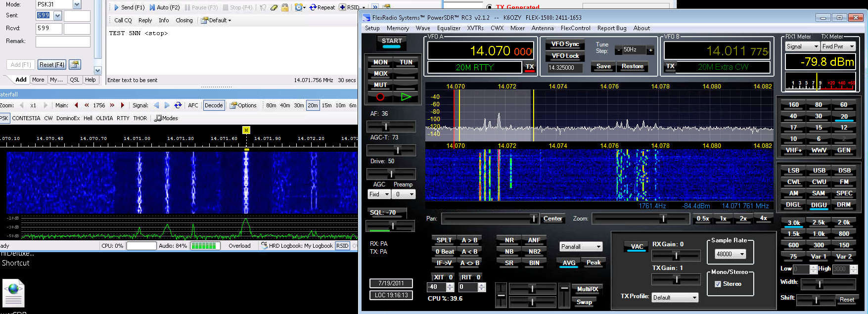
Task: Click the Signal refresh arrows icon
Action: [178, 105]
